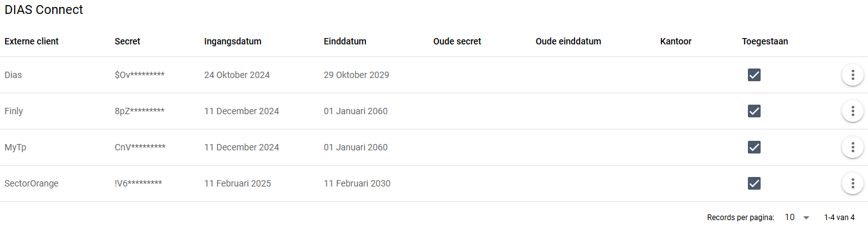
Task: Open the three-dot menu for SectorOrange
Action: pos(852,183)
